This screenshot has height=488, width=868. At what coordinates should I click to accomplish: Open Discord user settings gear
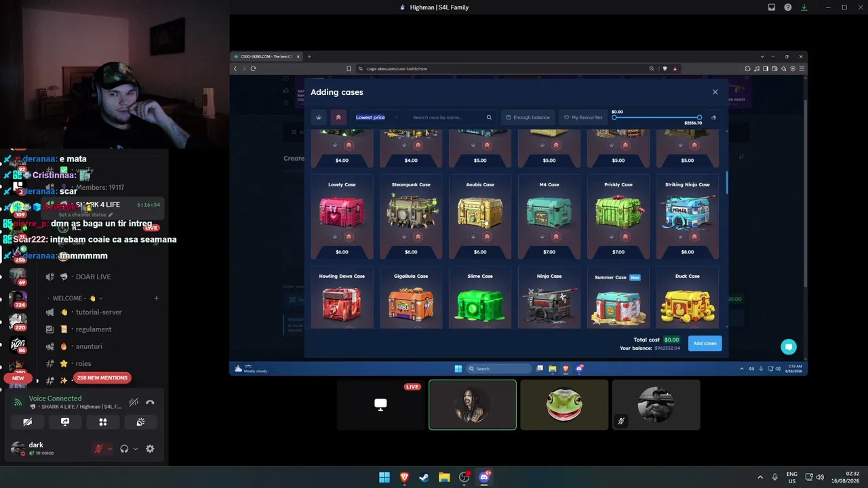[150, 449]
